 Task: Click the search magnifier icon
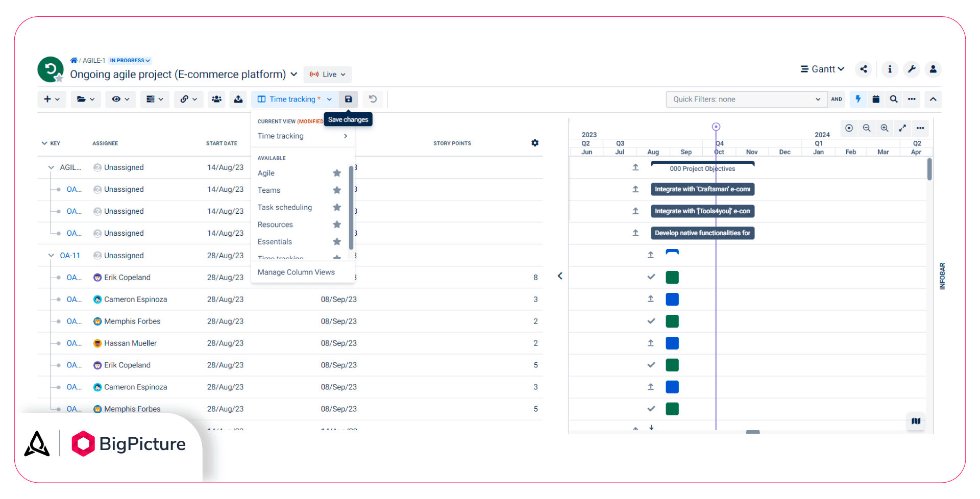pos(894,99)
